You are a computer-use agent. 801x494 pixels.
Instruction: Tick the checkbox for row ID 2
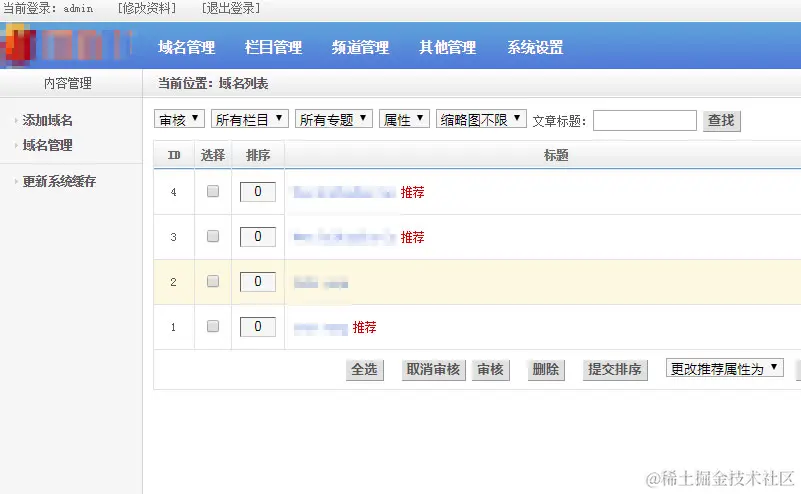coord(213,281)
